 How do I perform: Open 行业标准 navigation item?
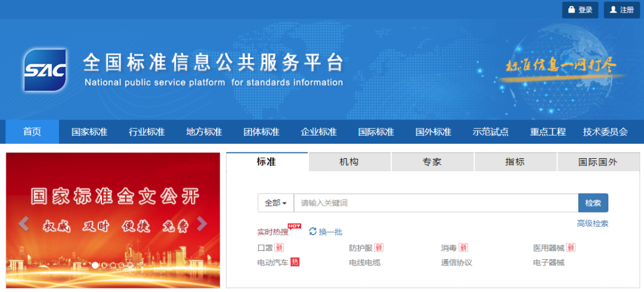pyautogui.click(x=147, y=132)
